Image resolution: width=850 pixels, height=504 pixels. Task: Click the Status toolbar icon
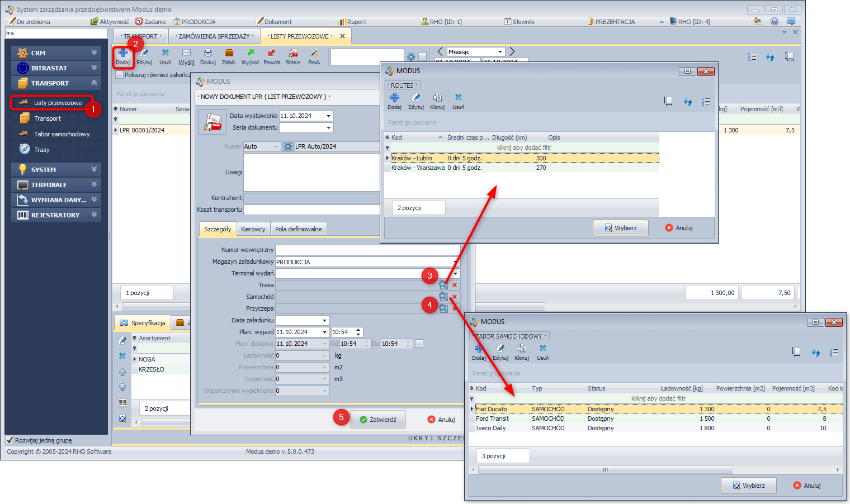[293, 53]
